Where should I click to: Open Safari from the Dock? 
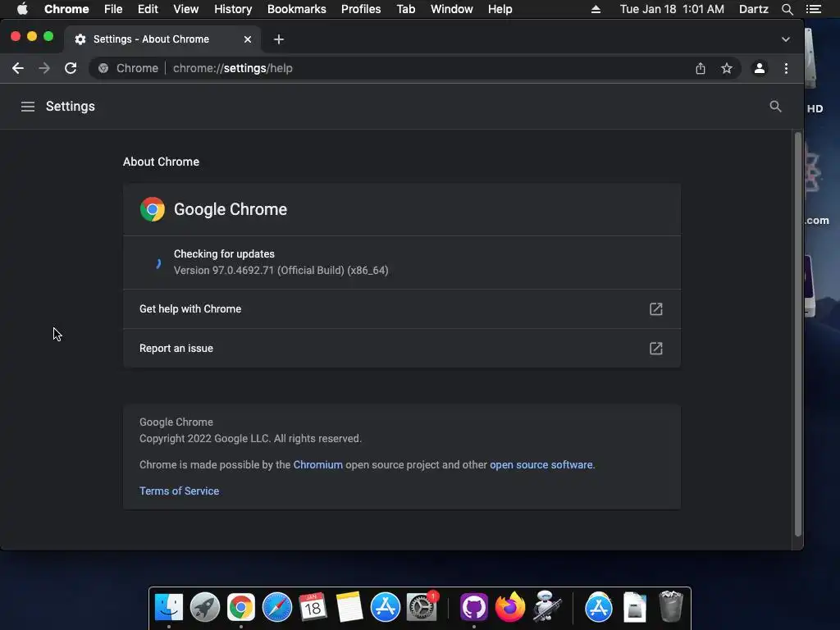click(x=277, y=607)
